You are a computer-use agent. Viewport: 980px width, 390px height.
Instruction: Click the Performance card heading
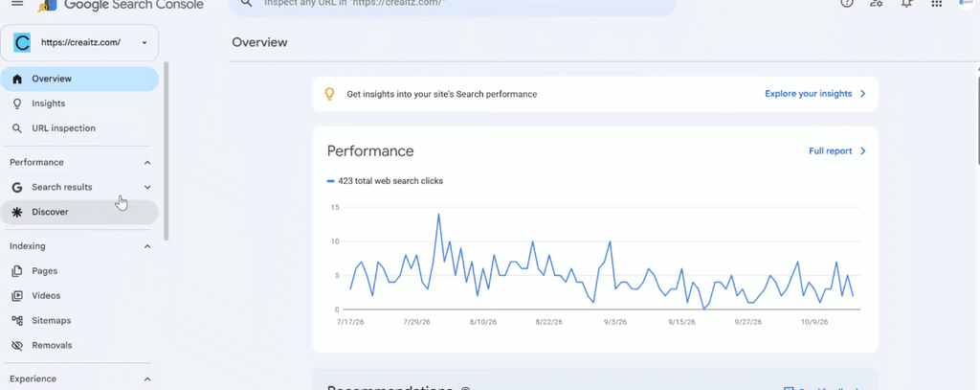pyautogui.click(x=370, y=150)
